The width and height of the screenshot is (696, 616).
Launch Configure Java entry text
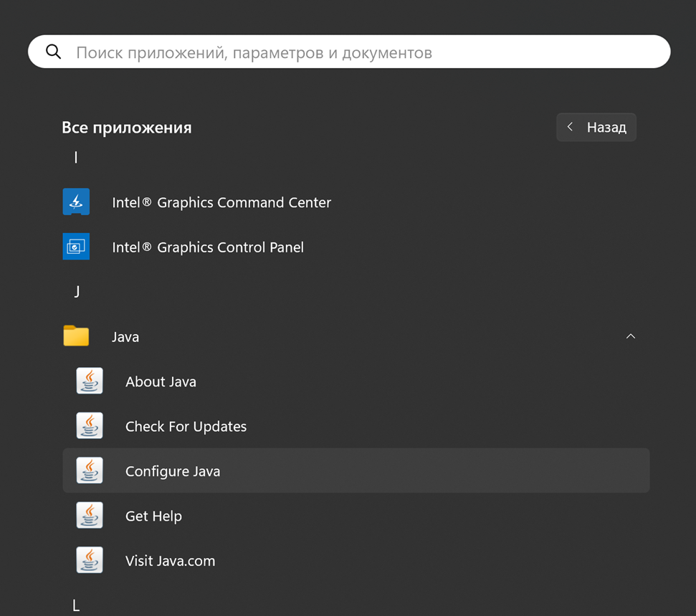[173, 472]
